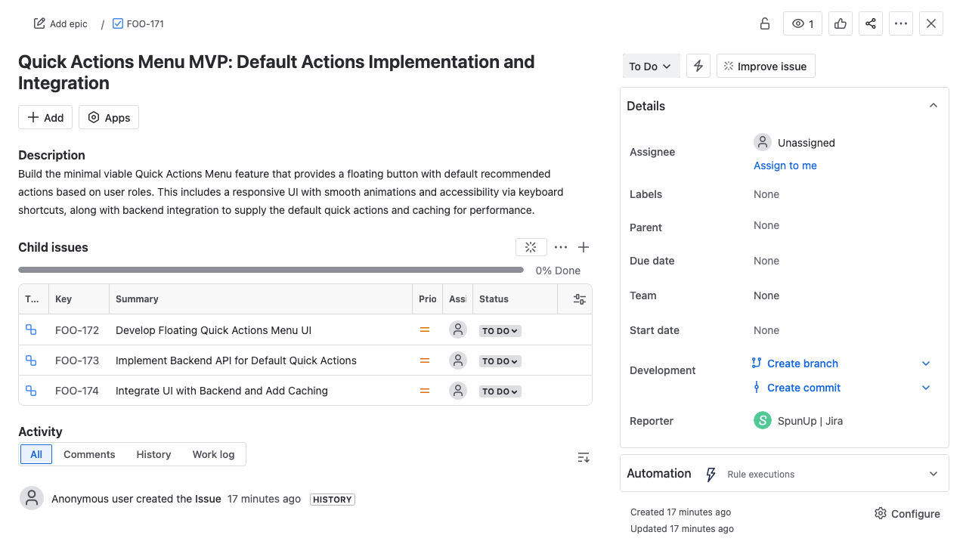
Task: Click the thumbs-up vote icon
Action: point(841,23)
